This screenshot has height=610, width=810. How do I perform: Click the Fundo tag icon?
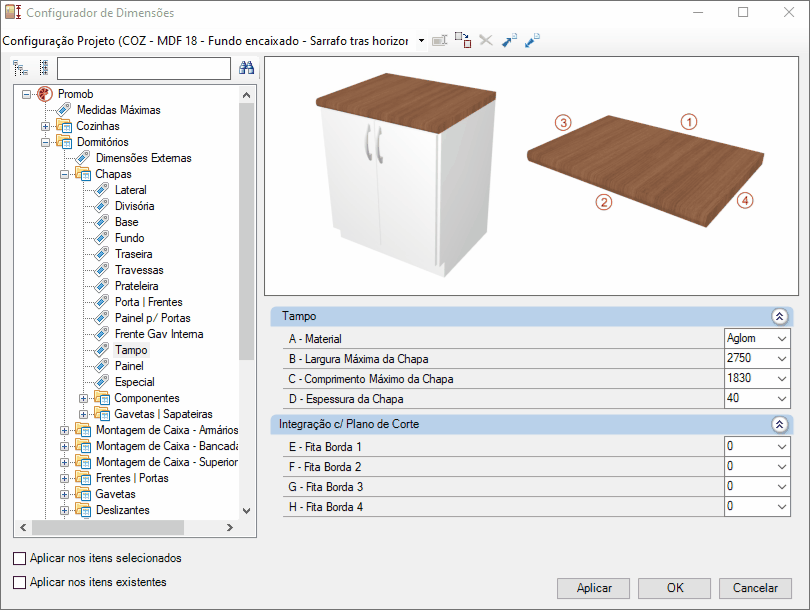102,238
